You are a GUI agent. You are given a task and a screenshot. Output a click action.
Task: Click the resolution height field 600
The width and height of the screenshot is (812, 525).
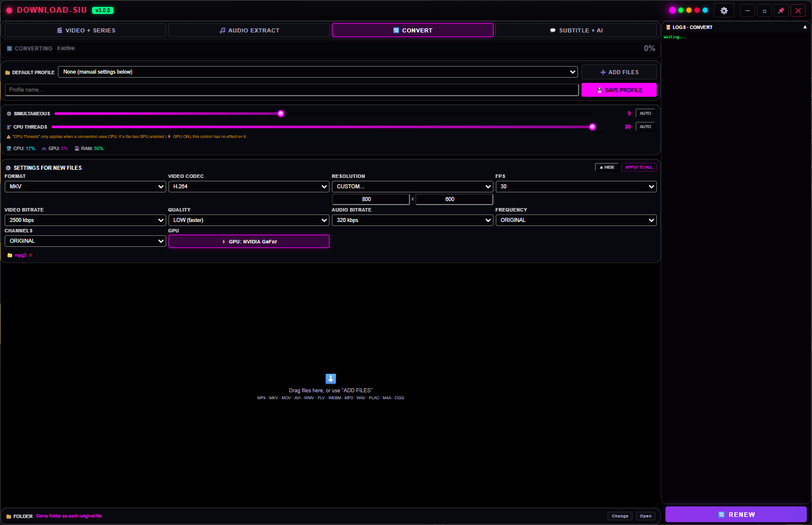(454, 199)
